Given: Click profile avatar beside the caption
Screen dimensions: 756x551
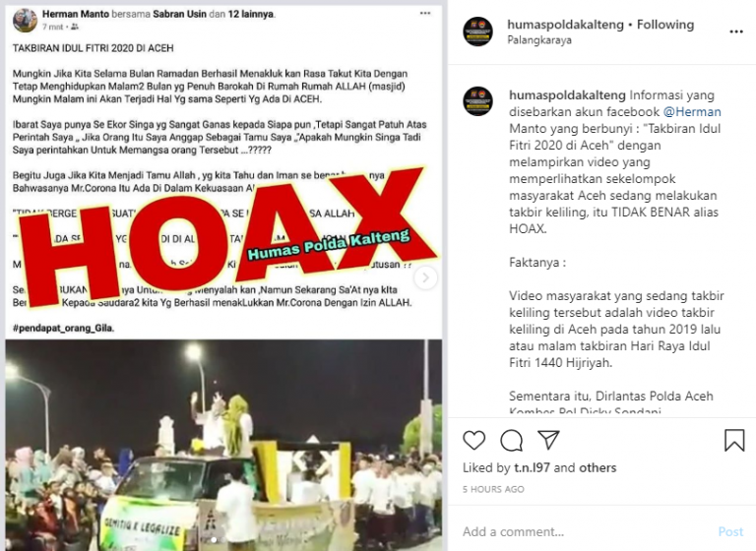Looking at the screenshot, I should (477, 101).
